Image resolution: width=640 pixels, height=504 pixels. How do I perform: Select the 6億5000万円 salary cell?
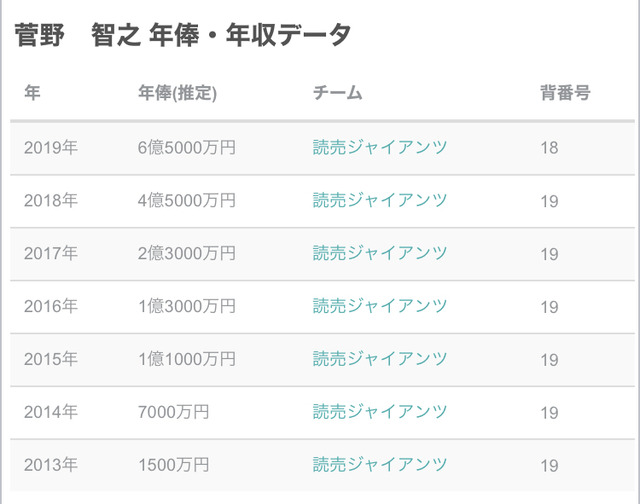[x=187, y=148]
